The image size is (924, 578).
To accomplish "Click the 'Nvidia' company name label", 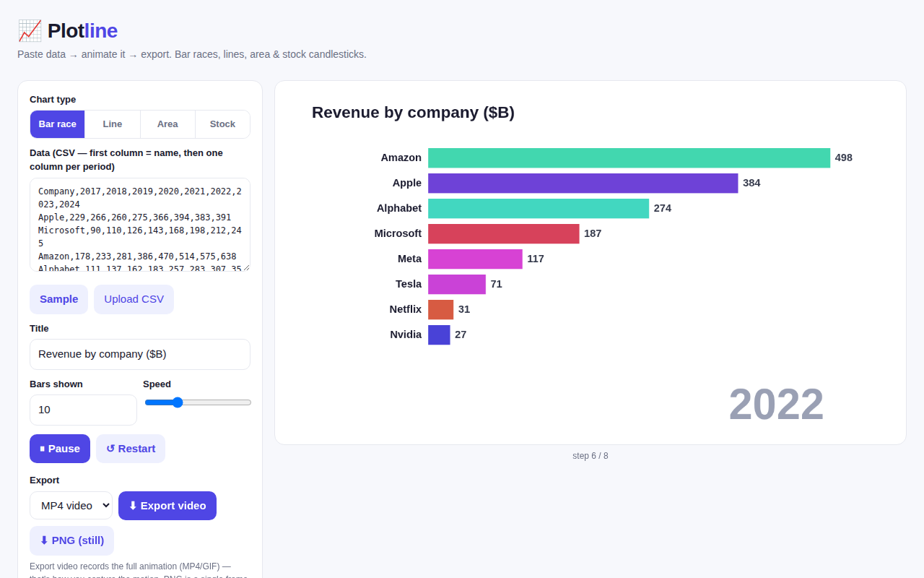I will click(x=406, y=335).
